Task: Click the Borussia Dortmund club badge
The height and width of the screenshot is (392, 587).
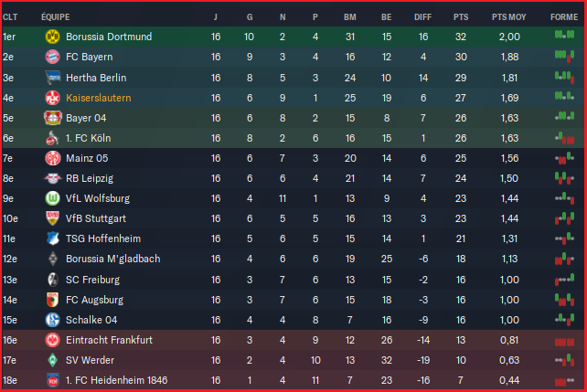Action: click(x=52, y=37)
